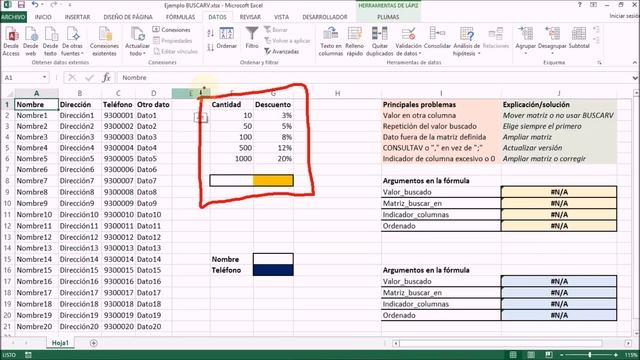Screen dimensions: 640x360
Task: Switch to DISEÑO DE PÁGINA tab
Action: [x=128, y=17]
